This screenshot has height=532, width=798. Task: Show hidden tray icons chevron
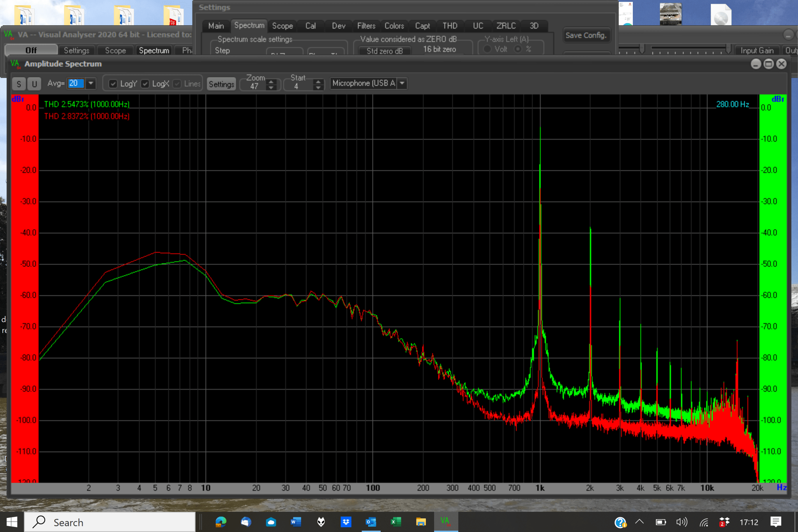[639, 522]
